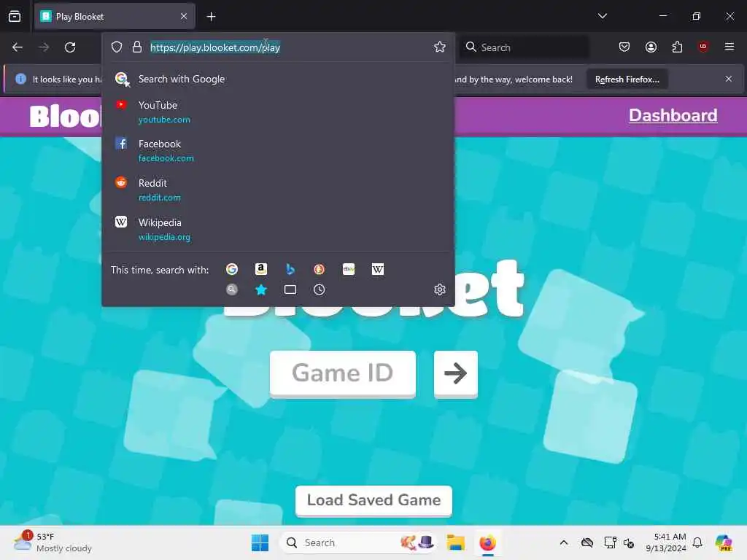The width and height of the screenshot is (747, 560).
Task: Dismiss the welcome back notification bar
Action: coord(728,79)
